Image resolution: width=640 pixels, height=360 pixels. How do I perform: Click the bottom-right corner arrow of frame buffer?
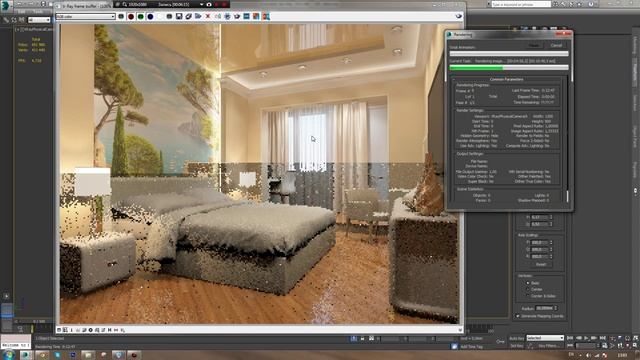[x=460, y=330]
